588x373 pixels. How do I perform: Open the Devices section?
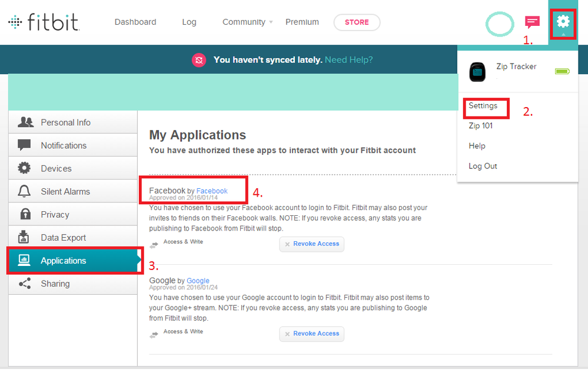pos(73,168)
